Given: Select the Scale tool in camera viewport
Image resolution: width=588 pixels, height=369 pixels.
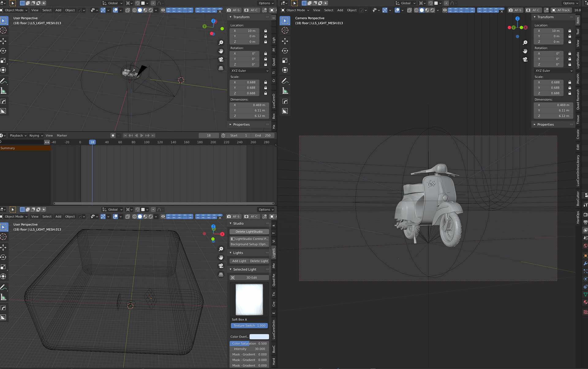Looking at the screenshot, I should point(285,60).
